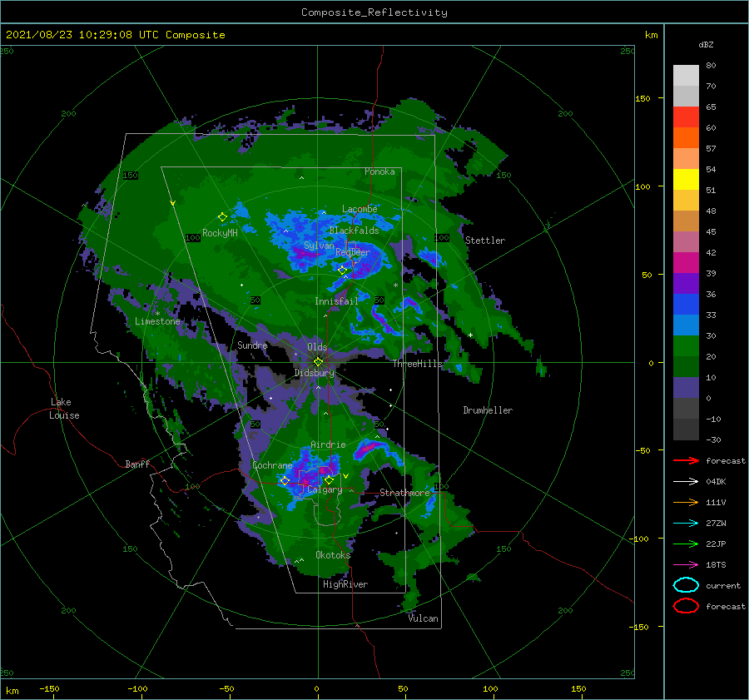This screenshot has width=749, height=700.
Task: Click the cyan 27ZW arrow icon
Action: coord(686,524)
